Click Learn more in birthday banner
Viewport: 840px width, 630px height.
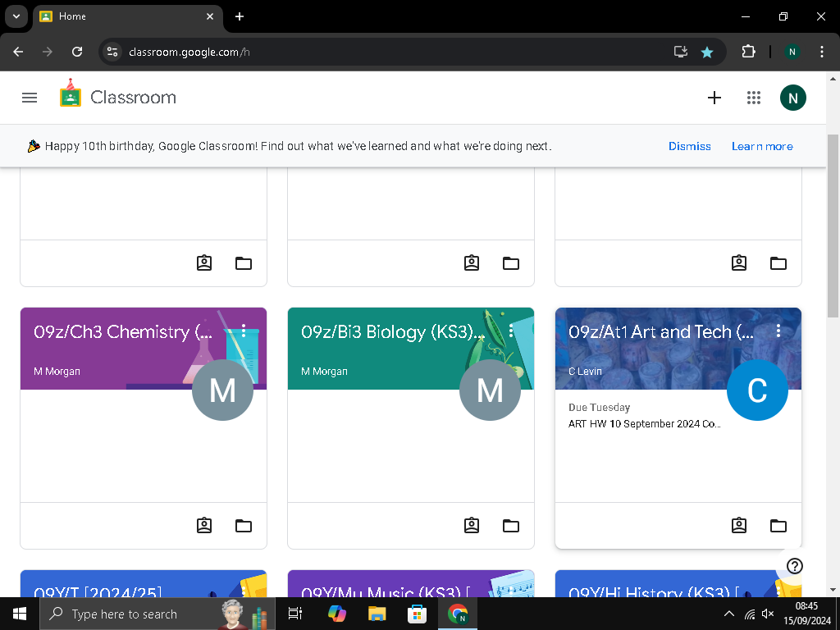[762, 146]
